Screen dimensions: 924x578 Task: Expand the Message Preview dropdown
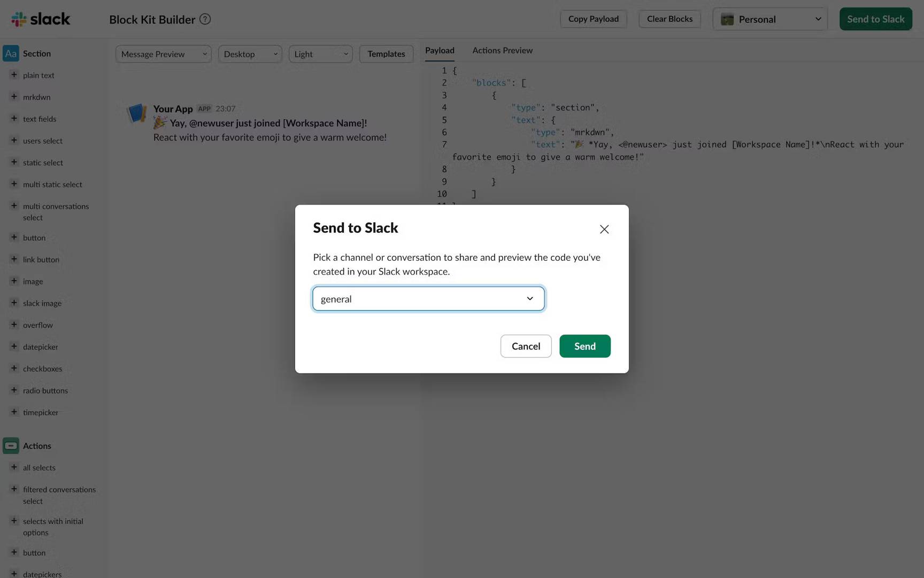tap(164, 54)
